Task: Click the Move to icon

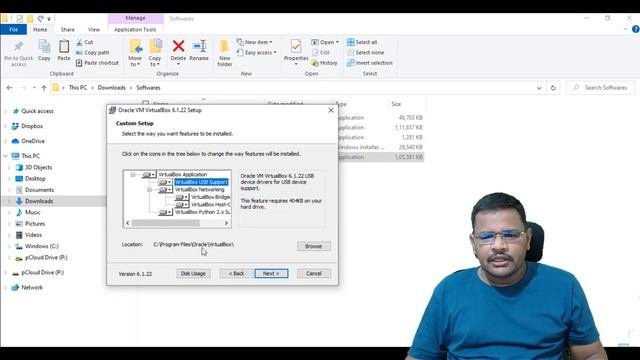Action: point(135,46)
